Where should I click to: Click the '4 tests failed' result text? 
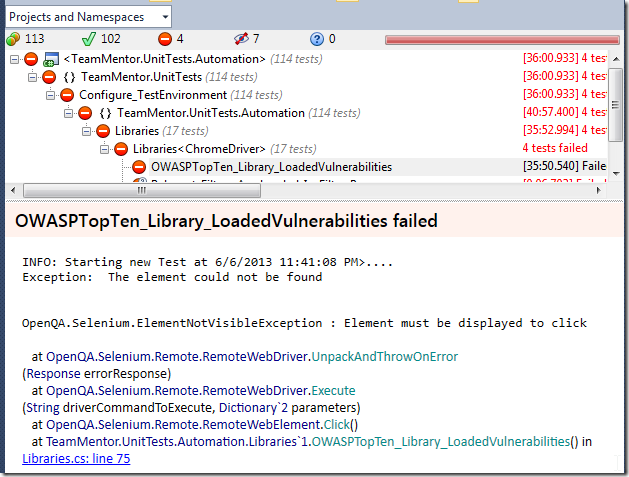click(x=555, y=148)
